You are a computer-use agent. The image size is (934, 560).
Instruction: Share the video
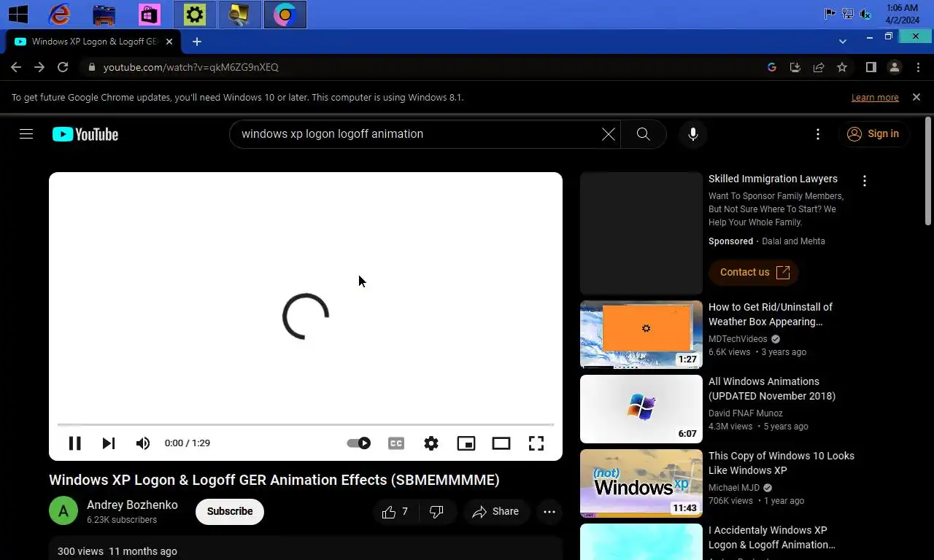[496, 512]
